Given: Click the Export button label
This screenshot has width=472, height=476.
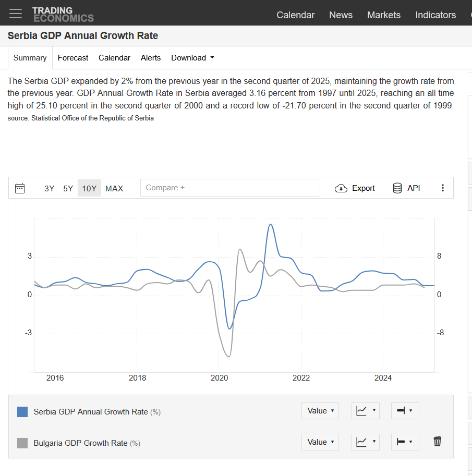Looking at the screenshot, I should [364, 188].
